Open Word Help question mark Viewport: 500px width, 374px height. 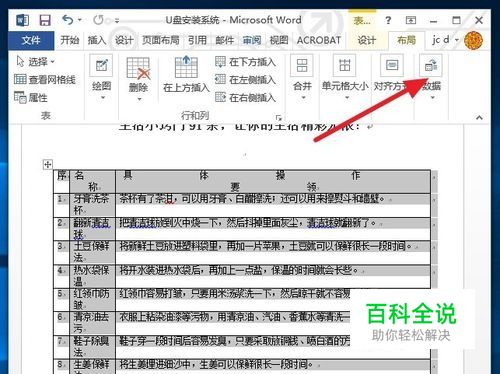(x=388, y=20)
